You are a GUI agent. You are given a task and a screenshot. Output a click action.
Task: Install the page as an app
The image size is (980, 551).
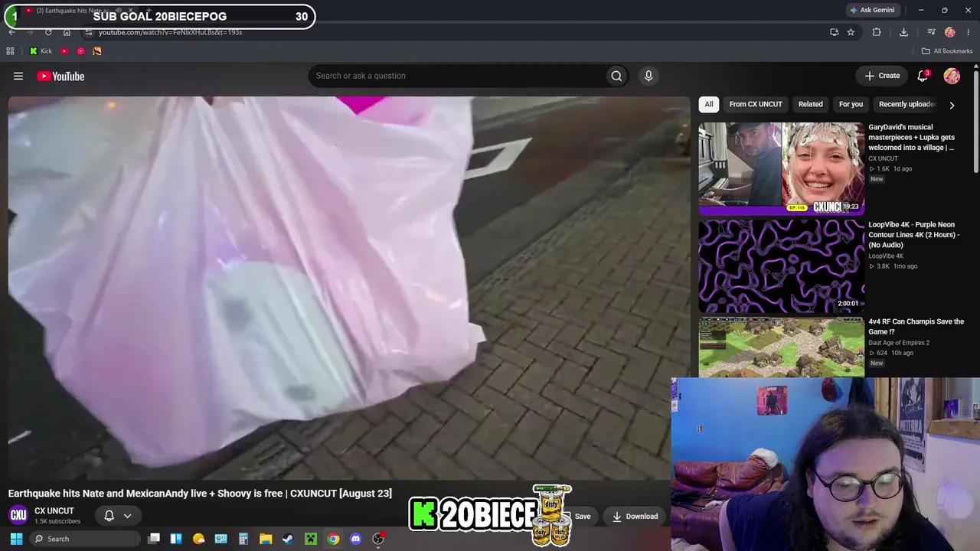pyautogui.click(x=834, y=32)
